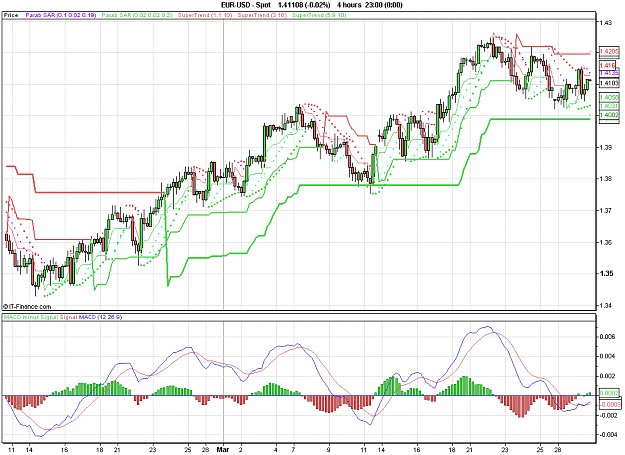
Task: Click the green Parab SAR (0.02 0.02 0.2) legend label
Action: point(137,15)
